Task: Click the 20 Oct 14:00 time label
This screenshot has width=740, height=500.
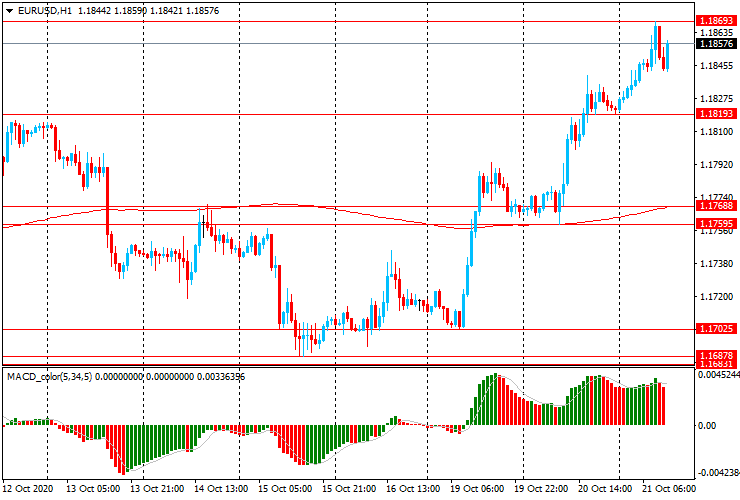Action: (x=605, y=489)
